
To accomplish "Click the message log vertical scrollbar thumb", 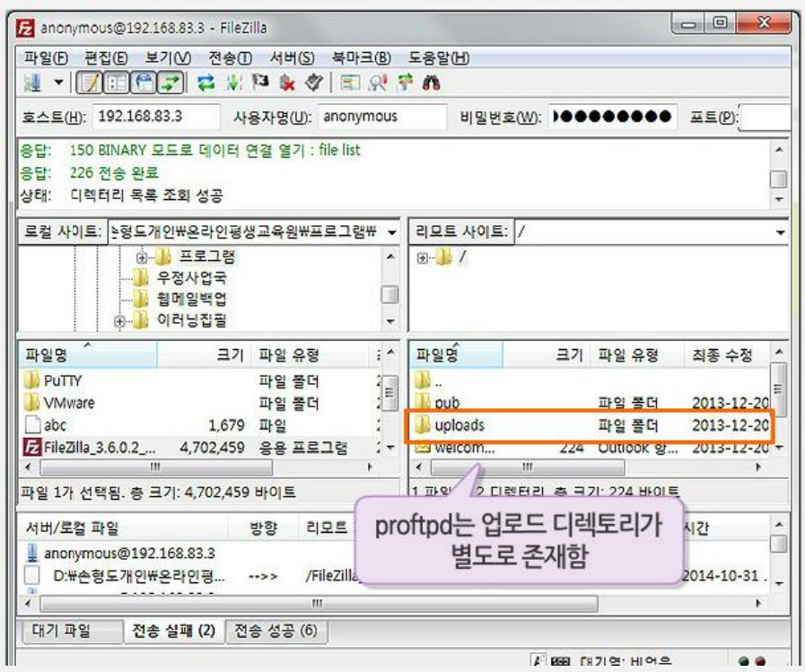I will 778,179.
